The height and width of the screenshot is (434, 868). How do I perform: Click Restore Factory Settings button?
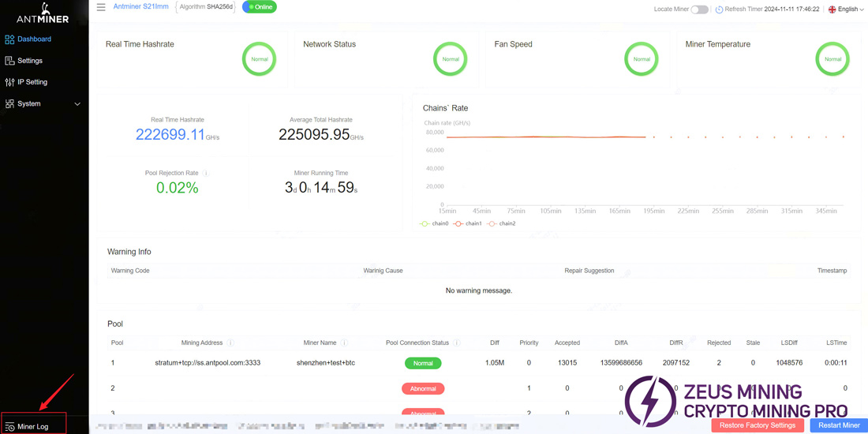pos(758,425)
